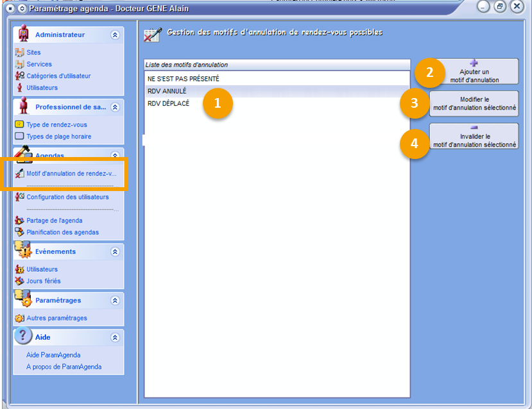Click Modifier le motif d'annulation sélectionné
The image size is (532, 409).
(x=474, y=104)
